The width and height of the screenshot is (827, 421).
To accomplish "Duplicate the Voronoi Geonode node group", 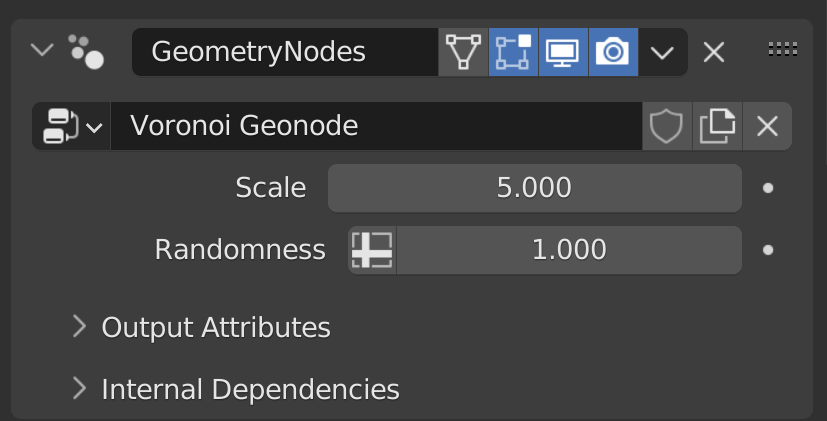I will click(717, 127).
